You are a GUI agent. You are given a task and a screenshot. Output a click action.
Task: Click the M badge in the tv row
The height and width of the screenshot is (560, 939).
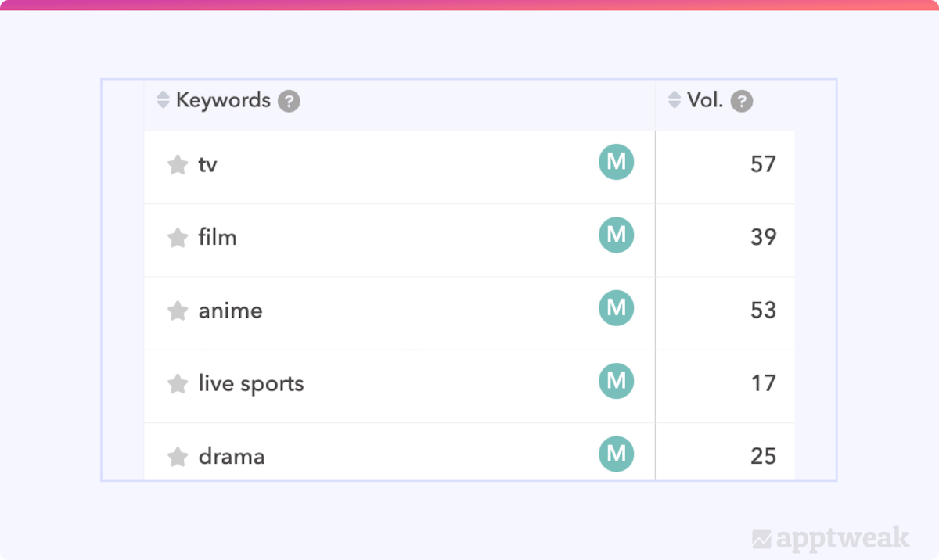[616, 163]
